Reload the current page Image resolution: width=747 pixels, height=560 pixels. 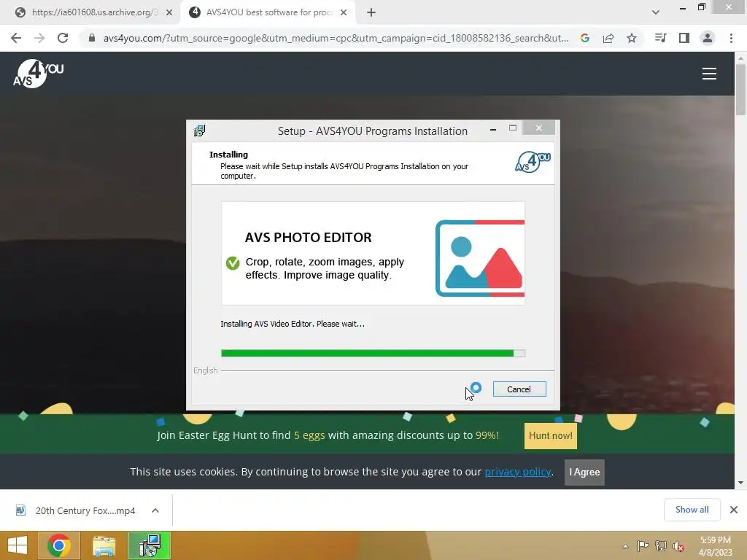pyautogui.click(x=63, y=38)
